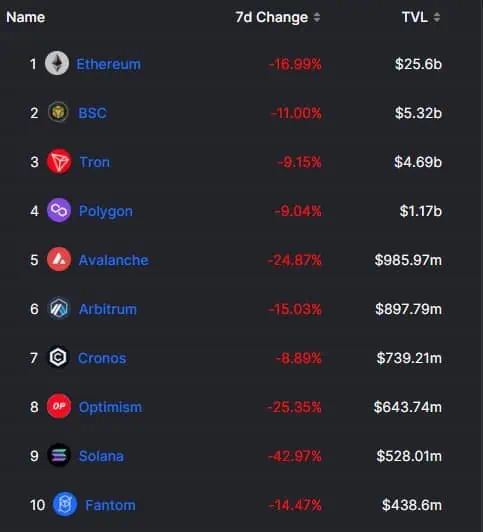Select the Name column header
Viewport: 483px width, 532px height.
(25, 17)
